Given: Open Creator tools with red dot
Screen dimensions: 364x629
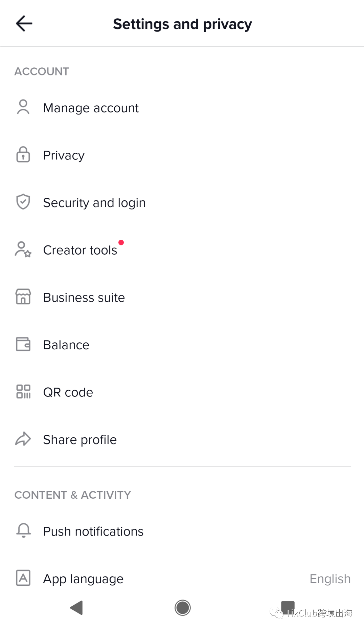Looking at the screenshot, I should click(182, 250).
